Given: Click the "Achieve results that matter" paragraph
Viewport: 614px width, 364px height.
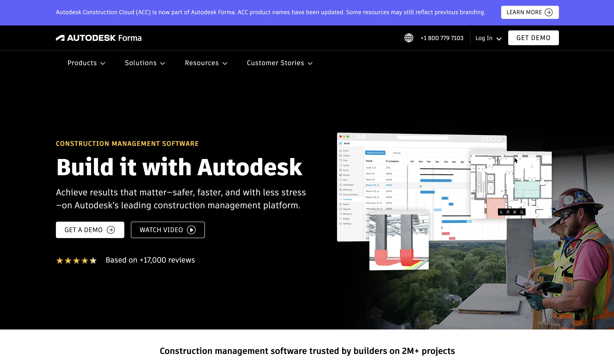Looking at the screenshot, I should point(181,199).
